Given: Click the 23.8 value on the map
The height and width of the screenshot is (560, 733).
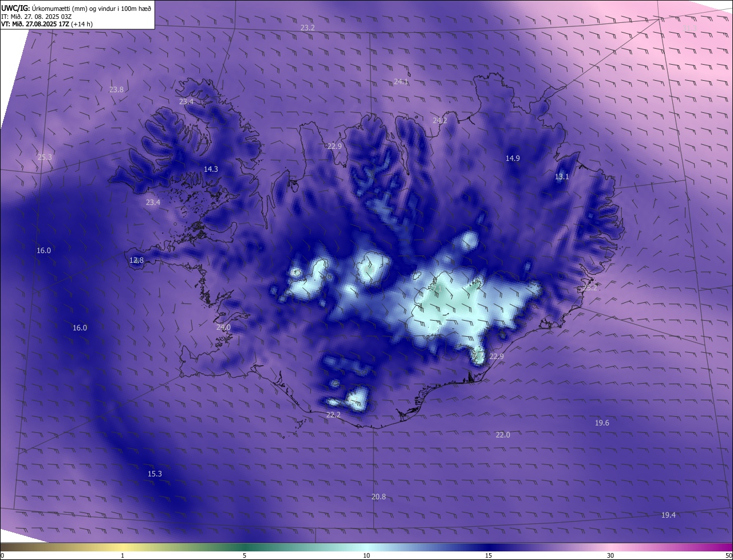Looking at the screenshot, I should click(116, 89).
